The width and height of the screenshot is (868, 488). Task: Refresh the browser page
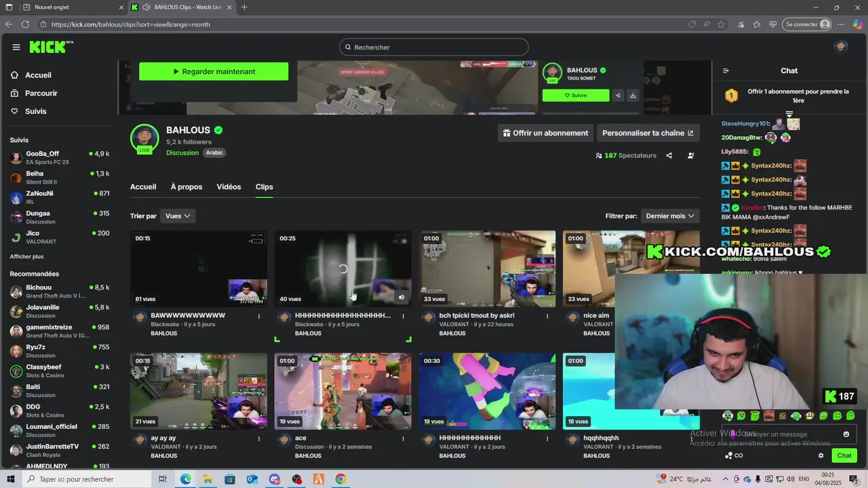tap(25, 24)
